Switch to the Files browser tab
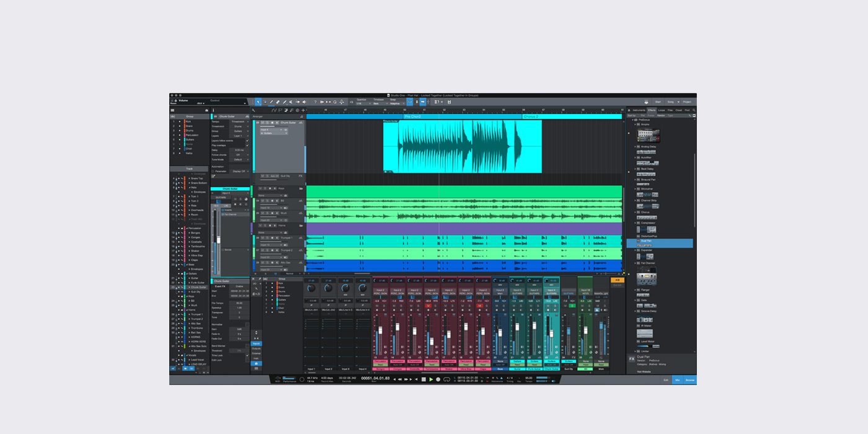Screen dimensions: 868x434 (x=670, y=110)
